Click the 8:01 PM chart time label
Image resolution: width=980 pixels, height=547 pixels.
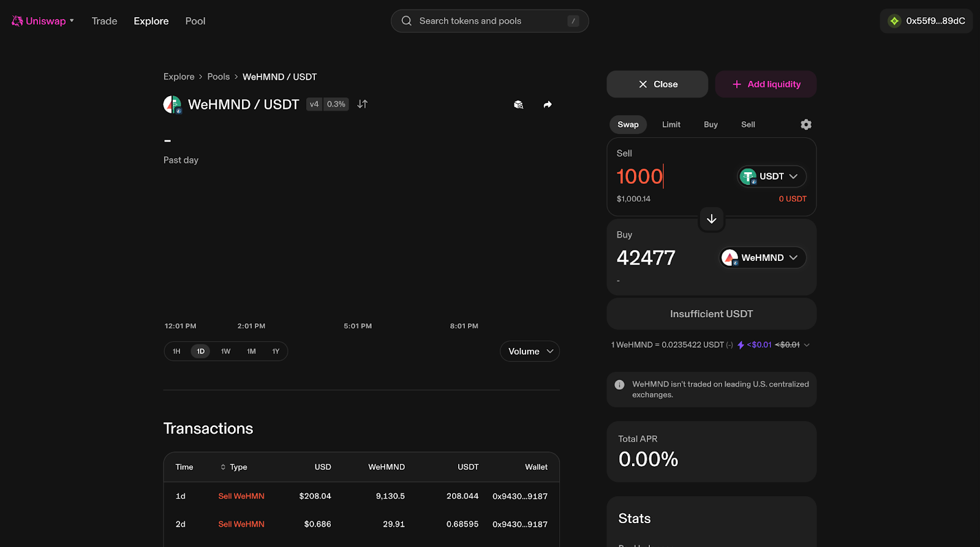(464, 326)
